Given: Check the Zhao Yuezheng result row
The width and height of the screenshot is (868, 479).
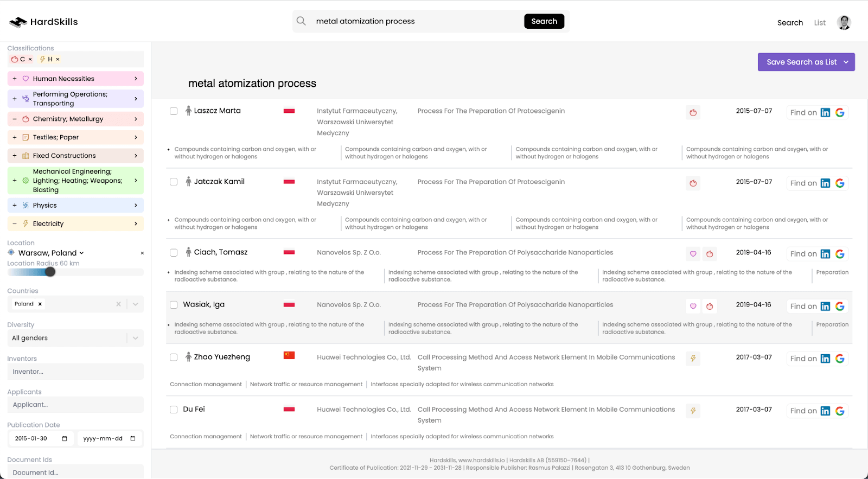Looking at the screenshot, I should (174, 357).
